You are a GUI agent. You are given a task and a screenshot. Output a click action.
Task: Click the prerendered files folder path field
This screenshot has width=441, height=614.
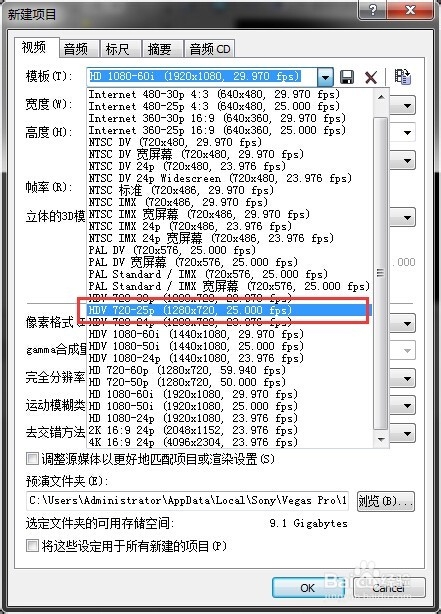(x=187, y=501)
